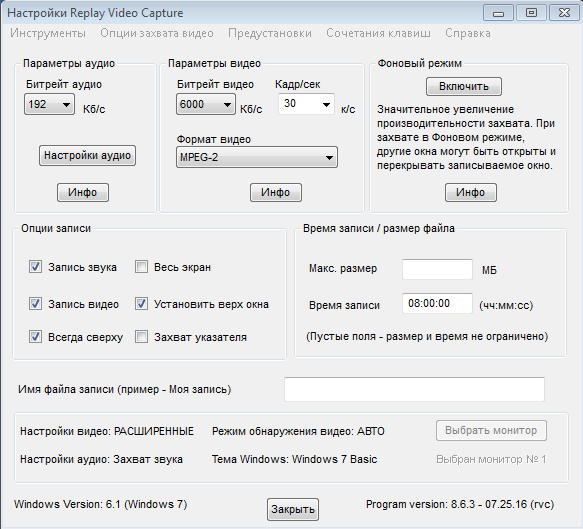Close the window with the X button
The height and width of the screenshot is (529, 583).
564,13
